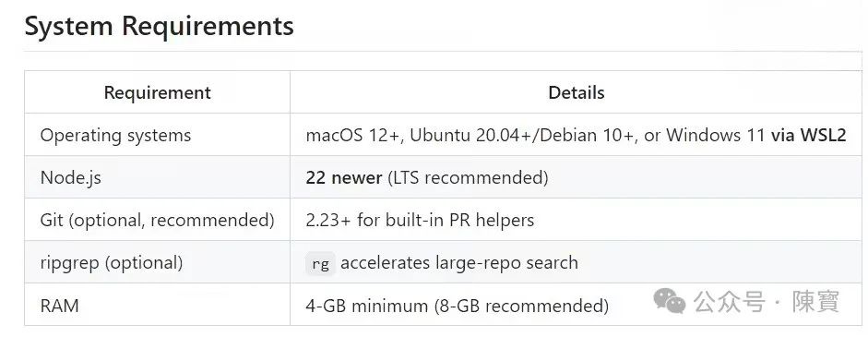
Task: Click the WeChat logo icon in watermark
Action: point(670,301)
